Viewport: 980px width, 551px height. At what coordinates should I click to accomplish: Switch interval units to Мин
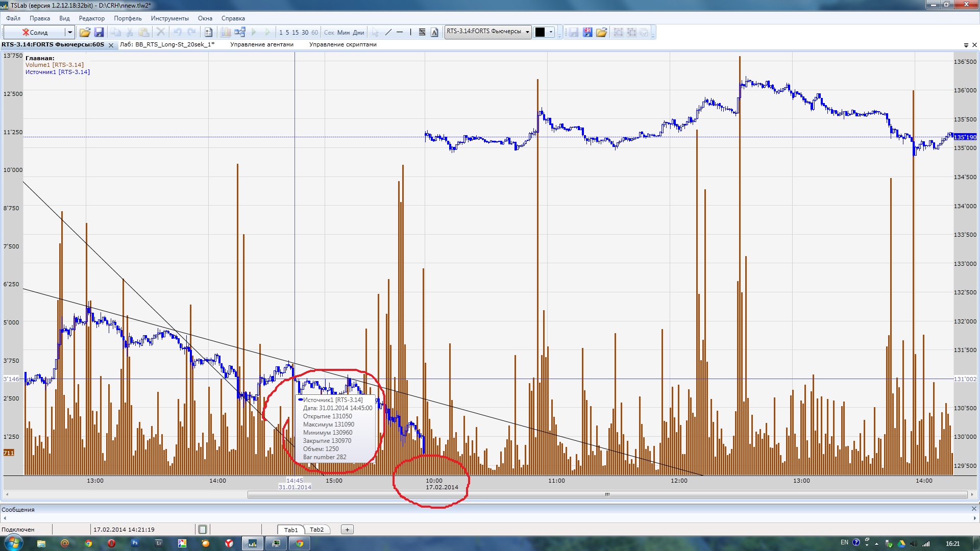click(x=344, y=32)
